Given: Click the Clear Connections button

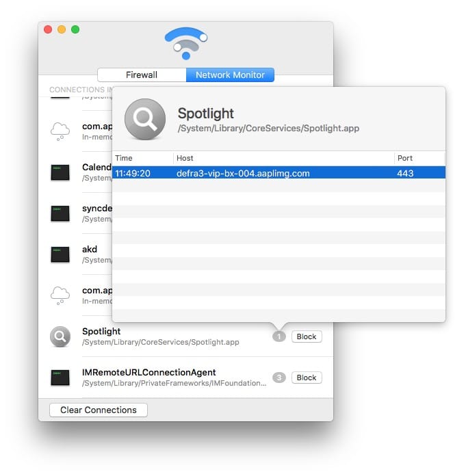Looking at the screenshot, I should 99,410.
